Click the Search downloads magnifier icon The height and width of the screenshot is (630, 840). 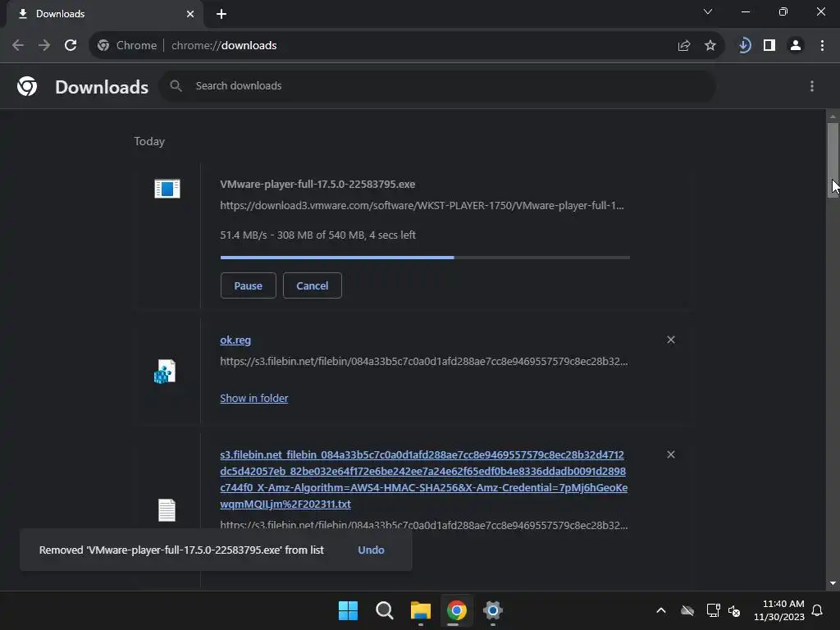pos(176,85)
